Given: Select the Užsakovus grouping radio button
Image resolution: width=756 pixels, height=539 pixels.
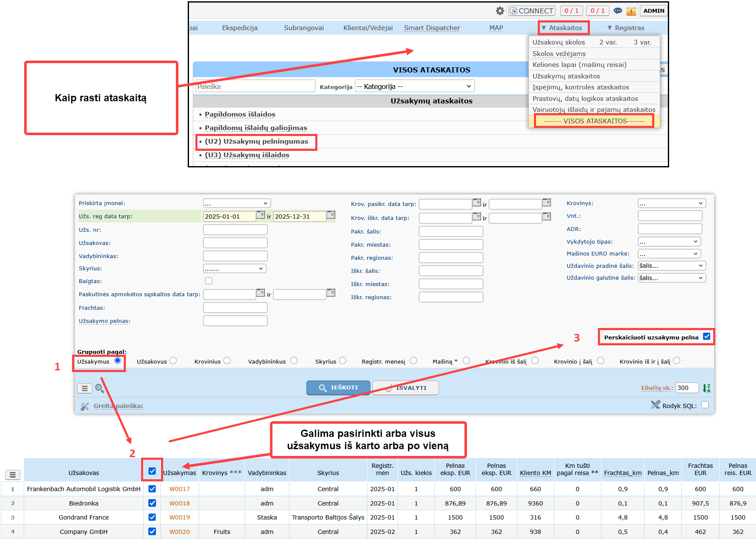Looking at the screenshot, I should 173,361.
